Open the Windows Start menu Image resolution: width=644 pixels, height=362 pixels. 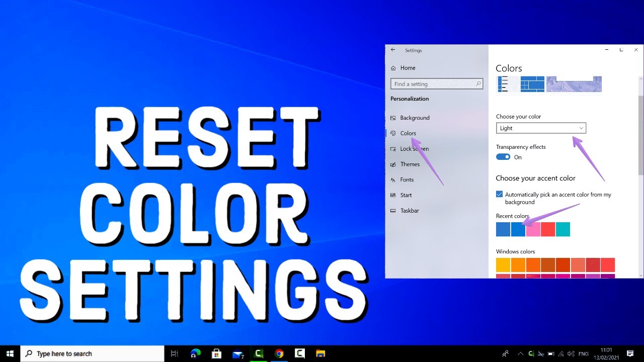point(10,354)
